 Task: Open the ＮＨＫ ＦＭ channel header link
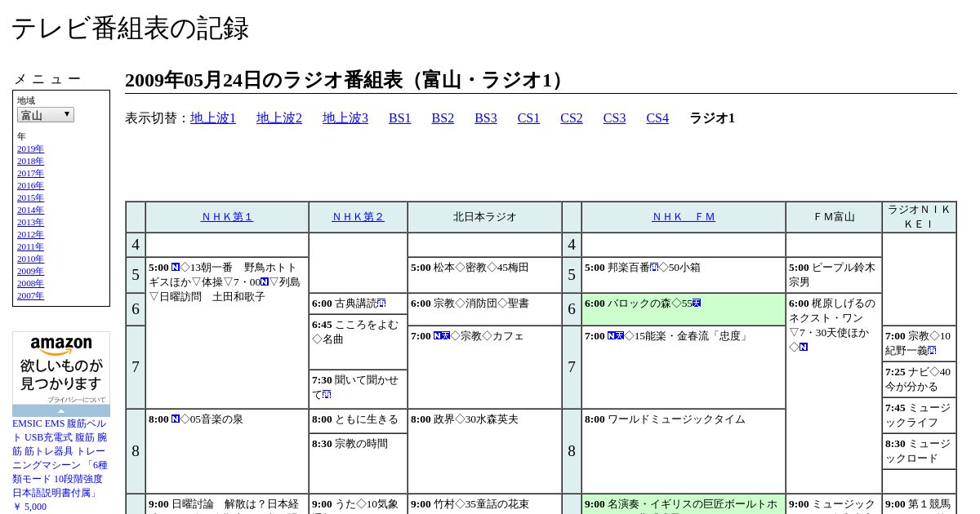tap(684, 217)
